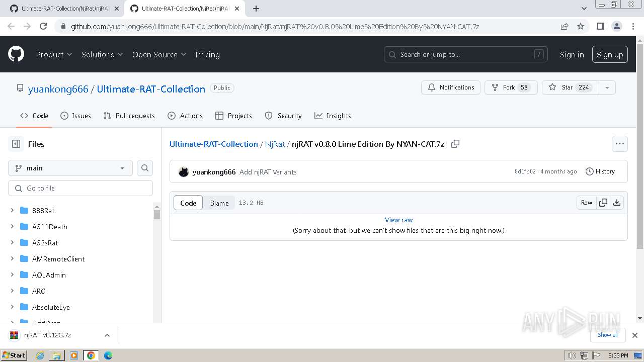This screenshot has height=362, width=644.
Task: Click Sign in
Action: pos(572,54)
